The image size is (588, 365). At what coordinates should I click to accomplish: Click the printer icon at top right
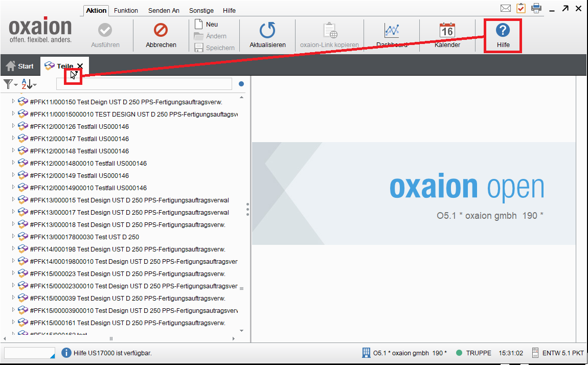click(x=536, y=8)
